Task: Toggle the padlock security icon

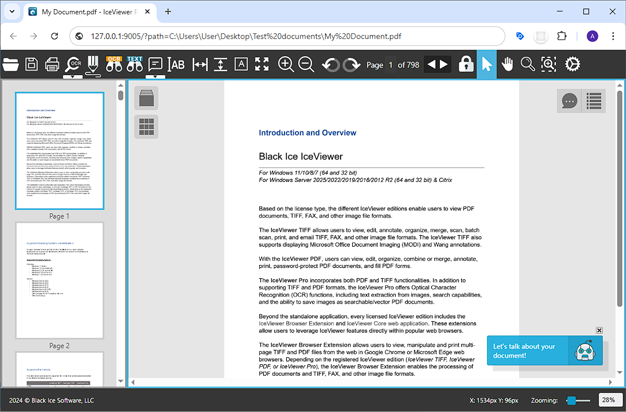Action: 466,65
